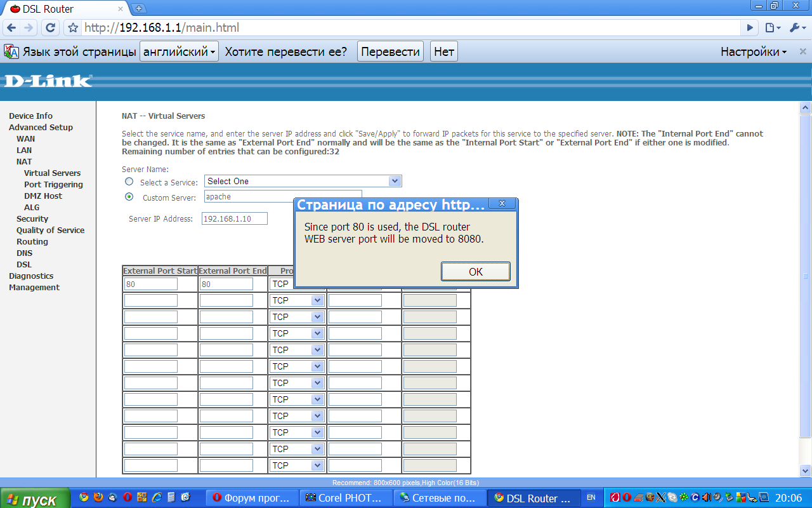Choose the Select a Service radio button
The height and width of the screenshot is (508, 812).
click(x=129, y=182)
